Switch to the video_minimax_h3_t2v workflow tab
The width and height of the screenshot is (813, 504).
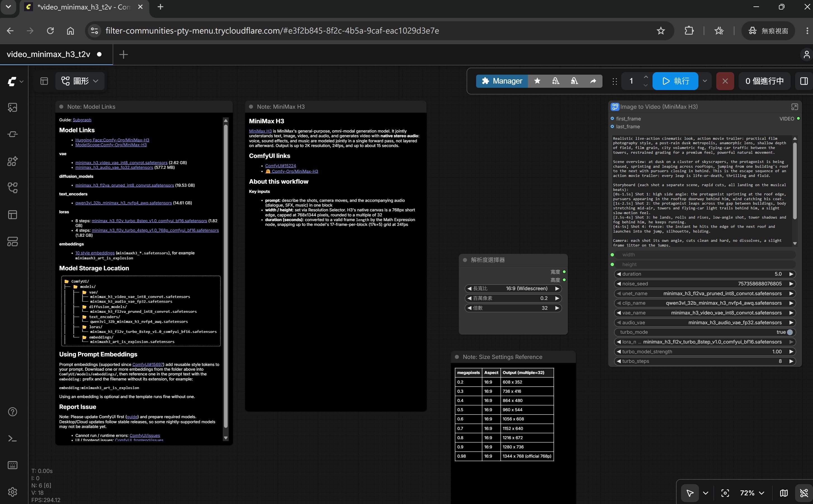[x=49, y=54]
